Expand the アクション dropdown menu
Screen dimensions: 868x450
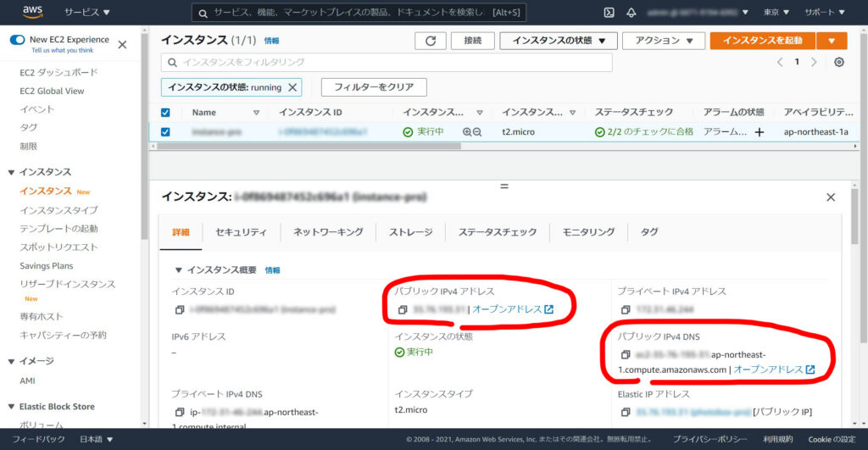663,41
